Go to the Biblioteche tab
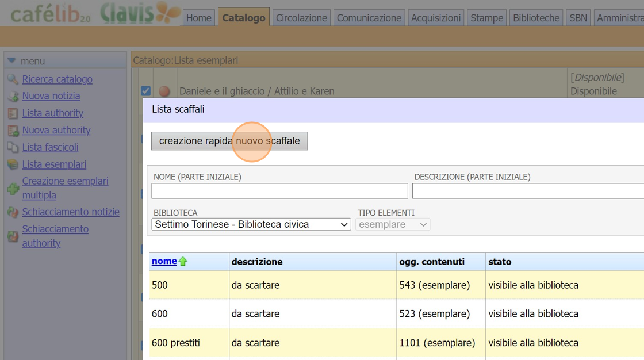 click(x=536, y=18)
